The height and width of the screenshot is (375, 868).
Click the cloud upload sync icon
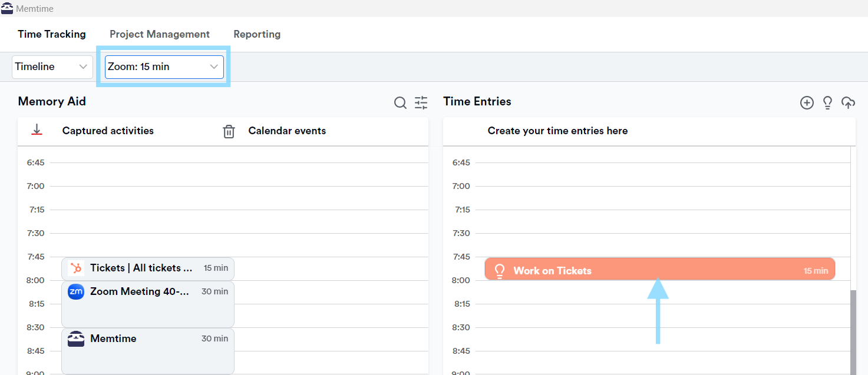(848, 102)
